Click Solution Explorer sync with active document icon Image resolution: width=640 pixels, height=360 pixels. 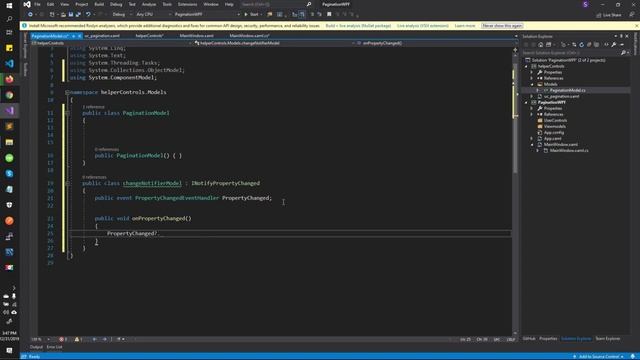(574, 44)
